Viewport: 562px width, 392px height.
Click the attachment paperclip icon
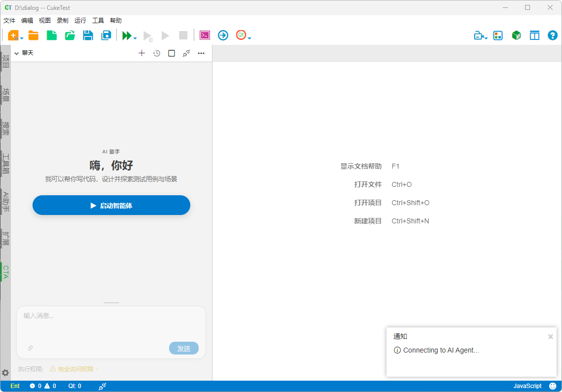tap(30, 348)
